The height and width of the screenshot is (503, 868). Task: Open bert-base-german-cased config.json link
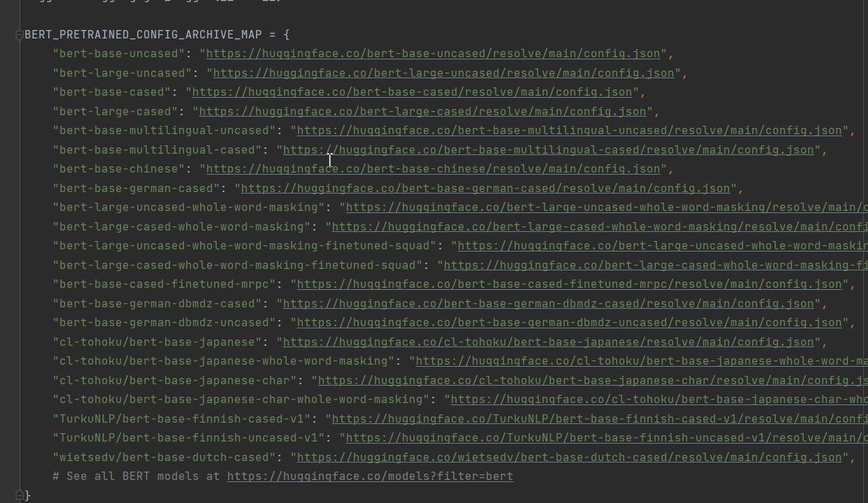pos(486,189)
